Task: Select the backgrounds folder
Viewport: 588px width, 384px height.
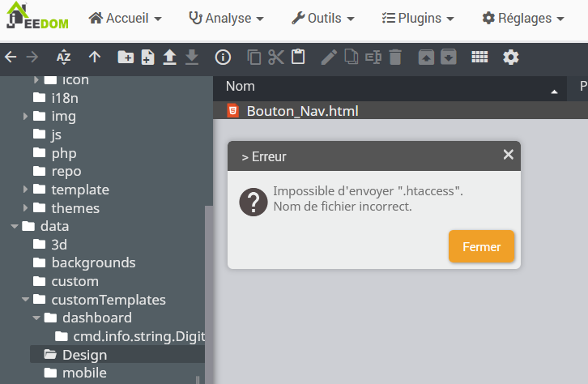Action: click(x=92, y=262)
